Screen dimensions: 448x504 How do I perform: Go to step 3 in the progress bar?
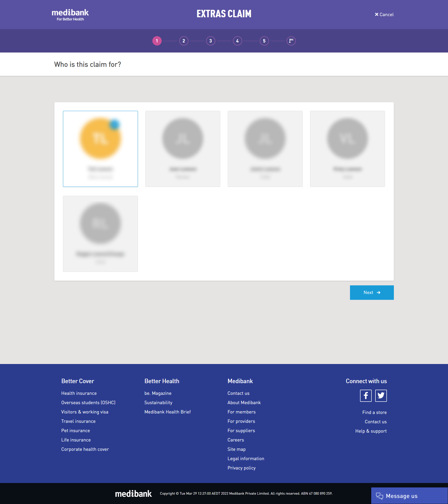210,41
